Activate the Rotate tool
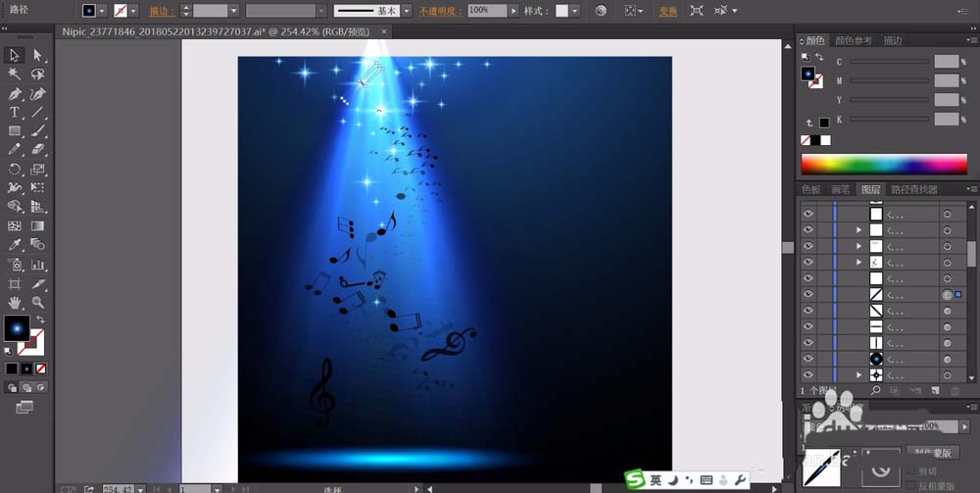This screenshot has height=493, width=980. pos(15,170)
